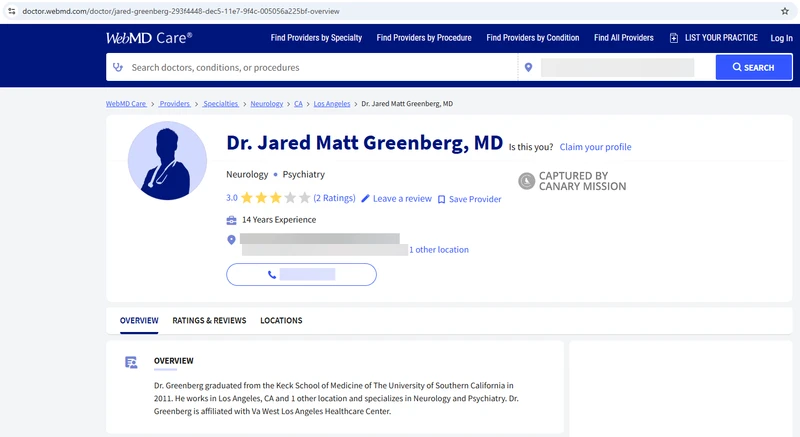800x437 pixels.
Task: Click the Psychiatry specialty text
Action: 304,174
